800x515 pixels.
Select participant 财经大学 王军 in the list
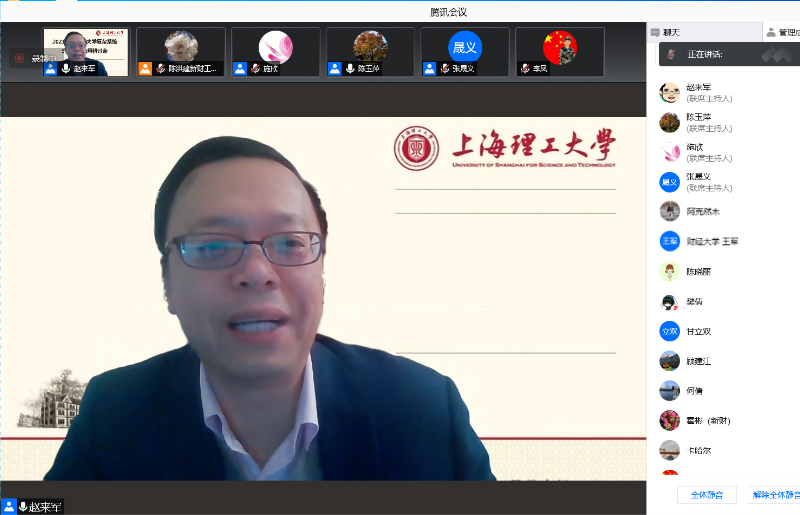point(712,242)
